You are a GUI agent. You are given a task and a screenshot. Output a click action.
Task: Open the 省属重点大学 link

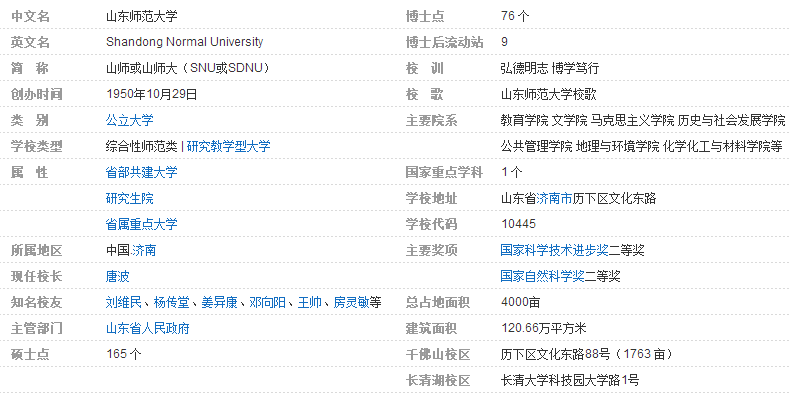tap(141, 225)
